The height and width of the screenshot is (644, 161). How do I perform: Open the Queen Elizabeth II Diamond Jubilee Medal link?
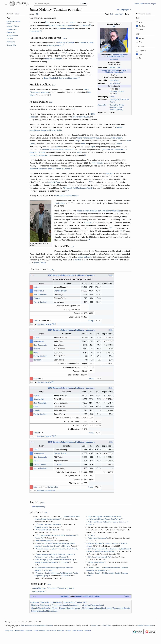61,78
